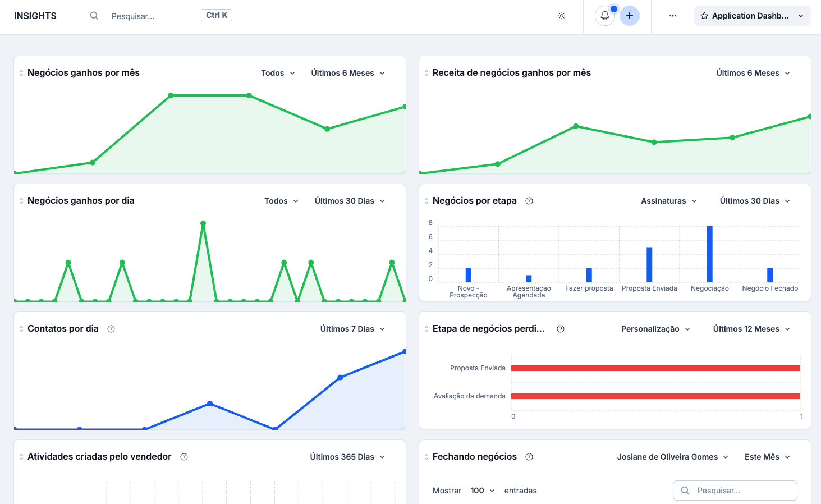Open the three-dots more options menu
This screenshot has height=504, width=821.
(673, 16)
